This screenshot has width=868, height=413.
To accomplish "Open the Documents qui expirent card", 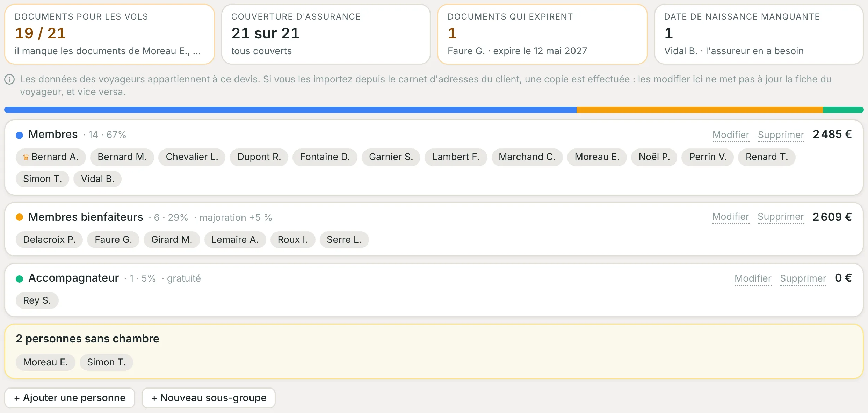I will tap(542, 34).
